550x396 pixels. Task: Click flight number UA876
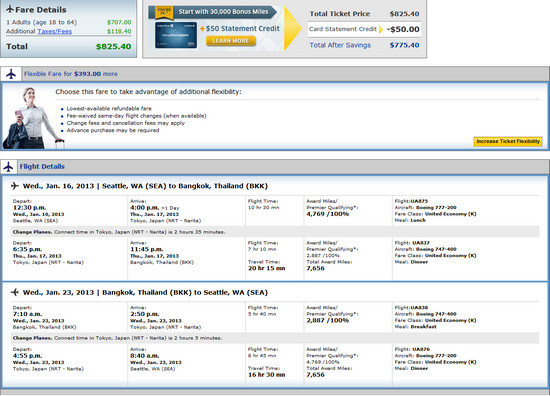click(x=421, y=349)
